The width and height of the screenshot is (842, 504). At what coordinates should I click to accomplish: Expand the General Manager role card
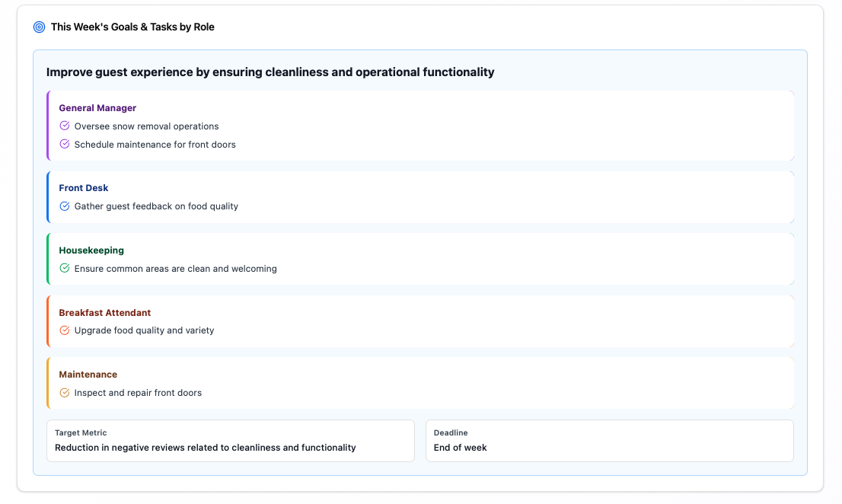97,107
